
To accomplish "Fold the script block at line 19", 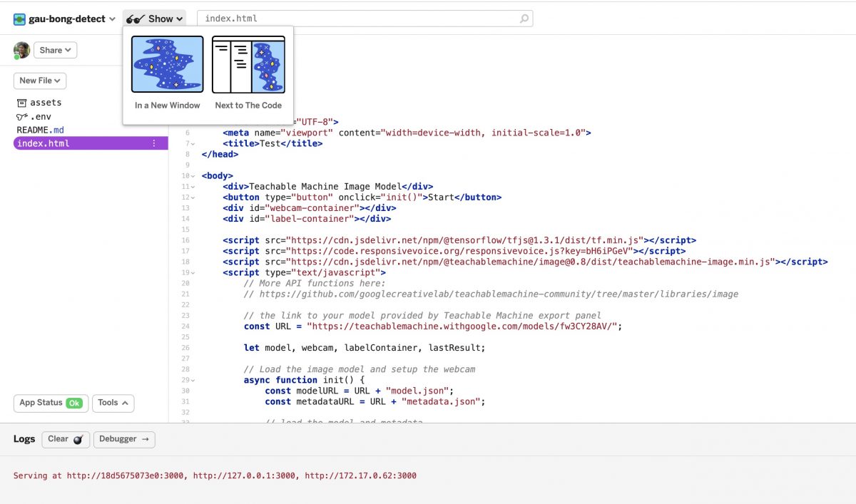I will [x=193, y=273].
